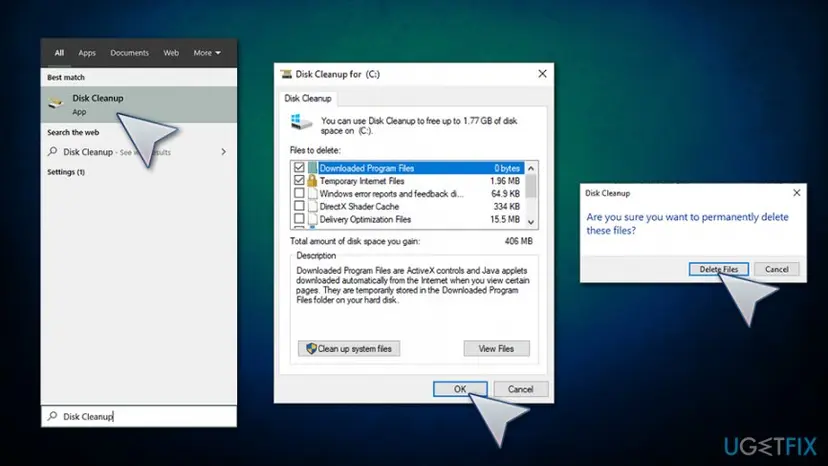This screenshot has height=466, width=828.
Task: Click the 64.9 KB size value
Action: [505, 193]
